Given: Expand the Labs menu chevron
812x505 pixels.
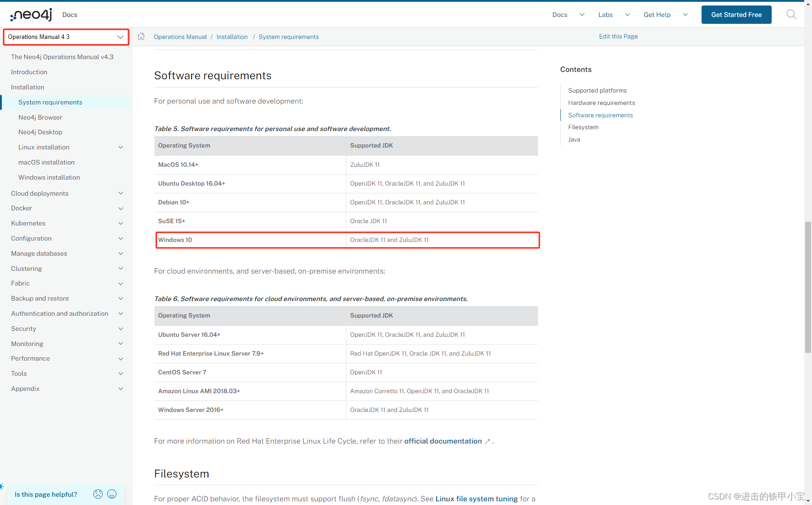Looking at the screenshot, I should 627,15.
